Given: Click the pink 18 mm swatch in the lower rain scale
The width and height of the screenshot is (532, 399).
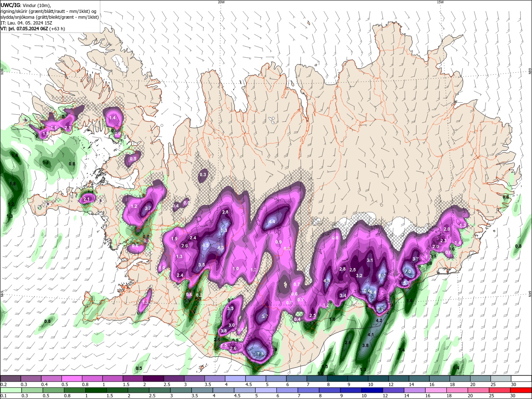Looking at the screenshot, I should click(458, 390).
